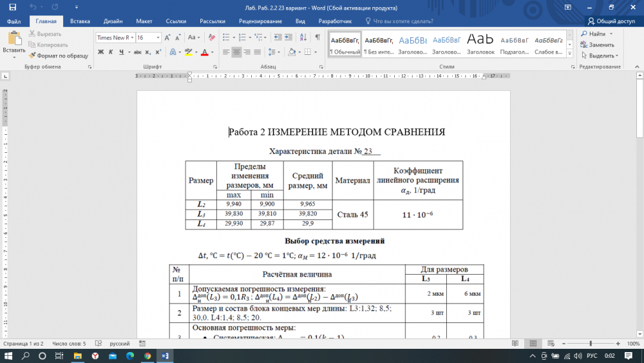
Task: Open the font color dropdown arrow
Action: pos(212,52)
